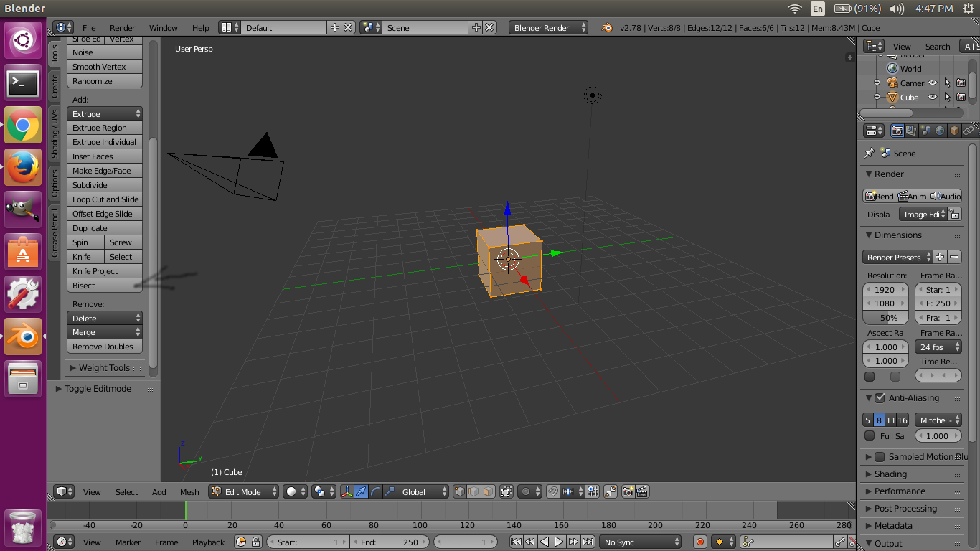
Task: Enable the Full Sample checkbox
Action: [x=870, y=435]
